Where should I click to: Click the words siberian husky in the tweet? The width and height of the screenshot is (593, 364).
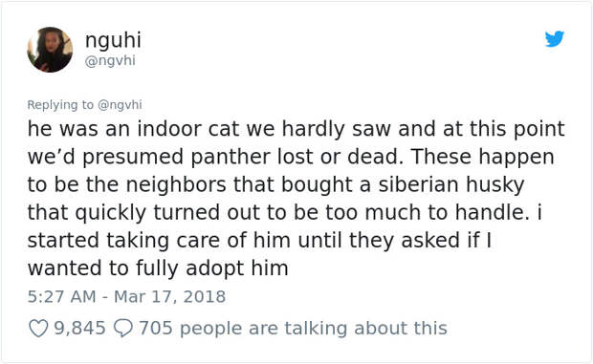(x=451, y=184)
